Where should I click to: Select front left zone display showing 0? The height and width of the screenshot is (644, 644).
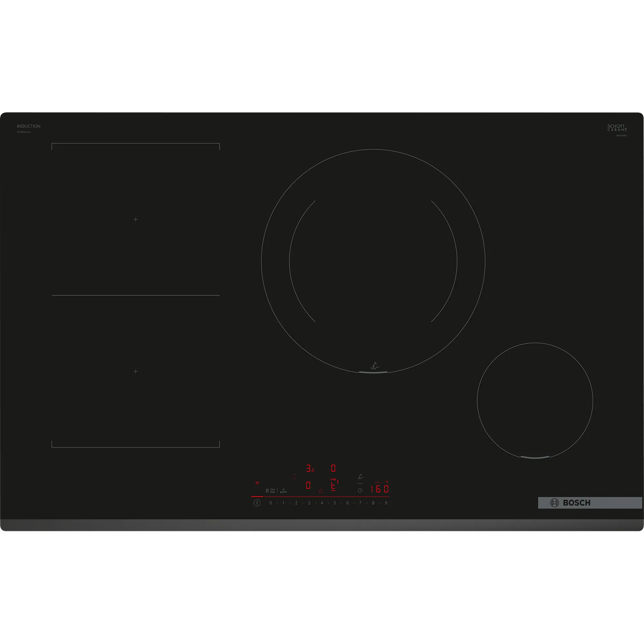click(x=308, y=485)
